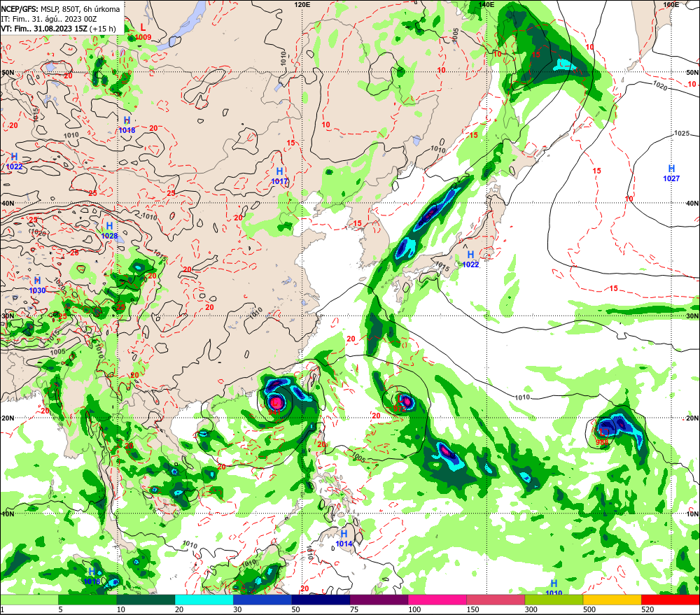Click the 140E longitude label
This screenshot has height=615, width=700.
tap(486, 4)
